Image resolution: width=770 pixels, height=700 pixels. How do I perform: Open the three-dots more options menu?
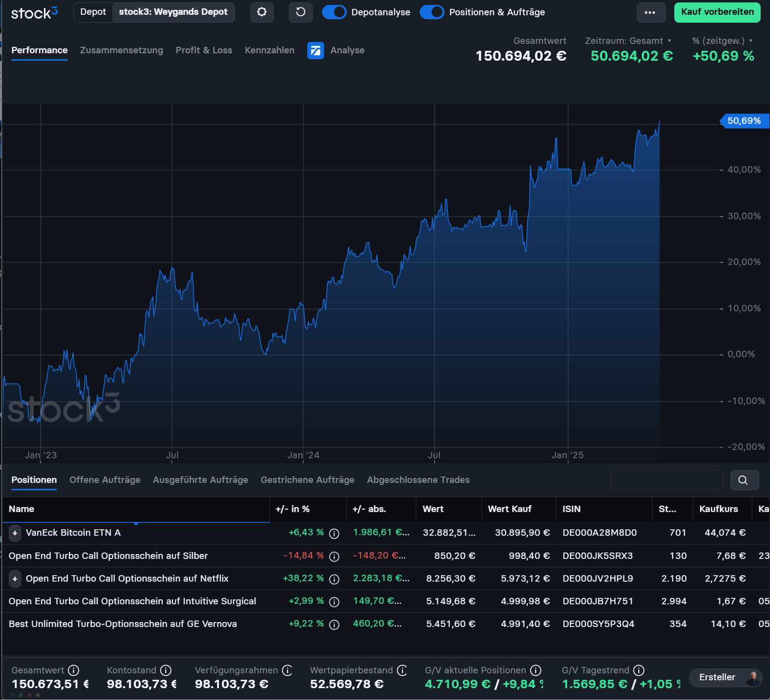click(x=650, y=12)
